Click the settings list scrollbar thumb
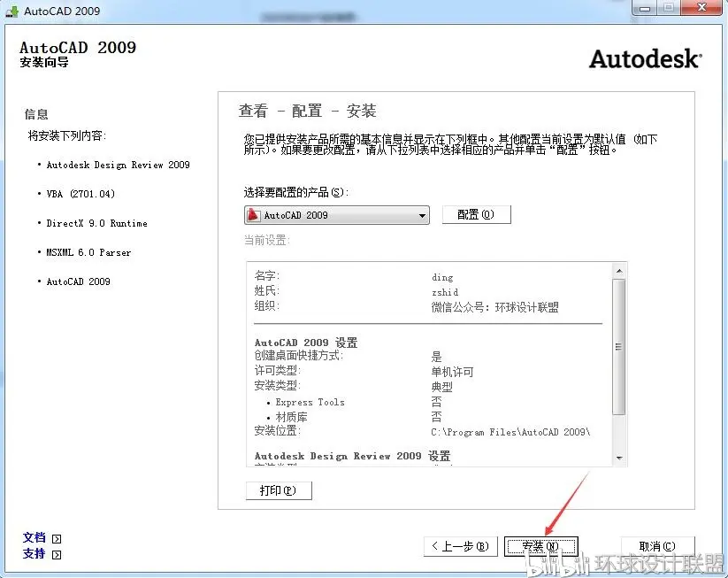 point(619,347)
